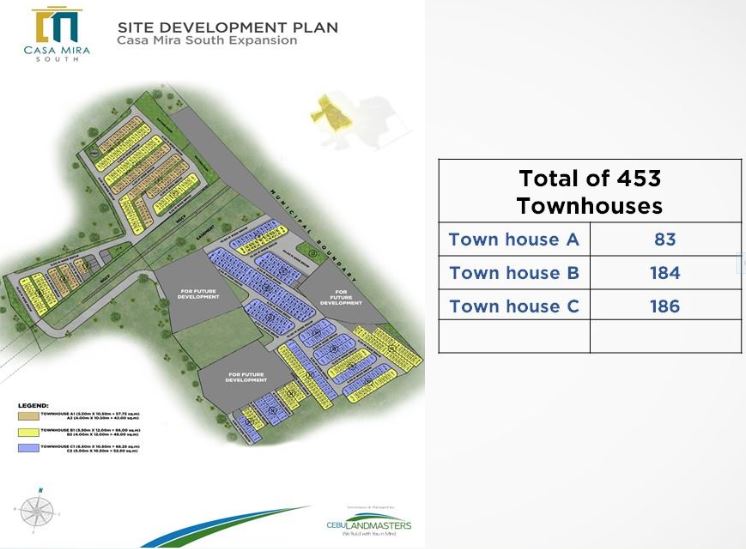
Task: Click the Casa Mira South Expansion subtitle
Action: coord(206,41)
